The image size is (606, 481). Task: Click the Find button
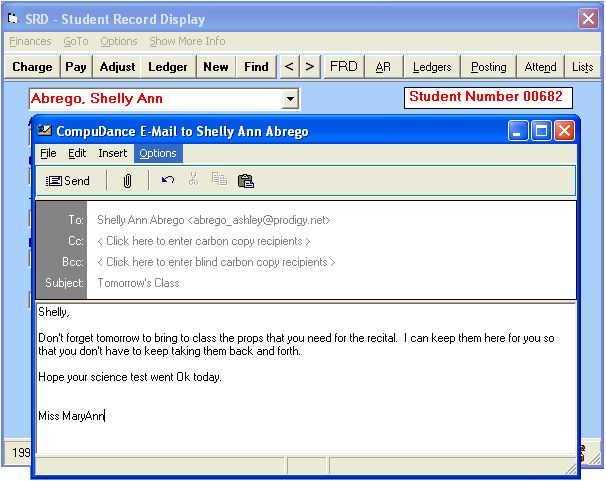[256, 67]
